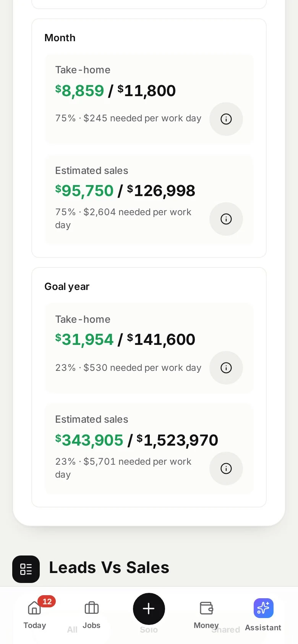Tap the $8,859 monthly take-home amount
The width and height of the screenshot is (298, 644).
(x=79, y=91)
